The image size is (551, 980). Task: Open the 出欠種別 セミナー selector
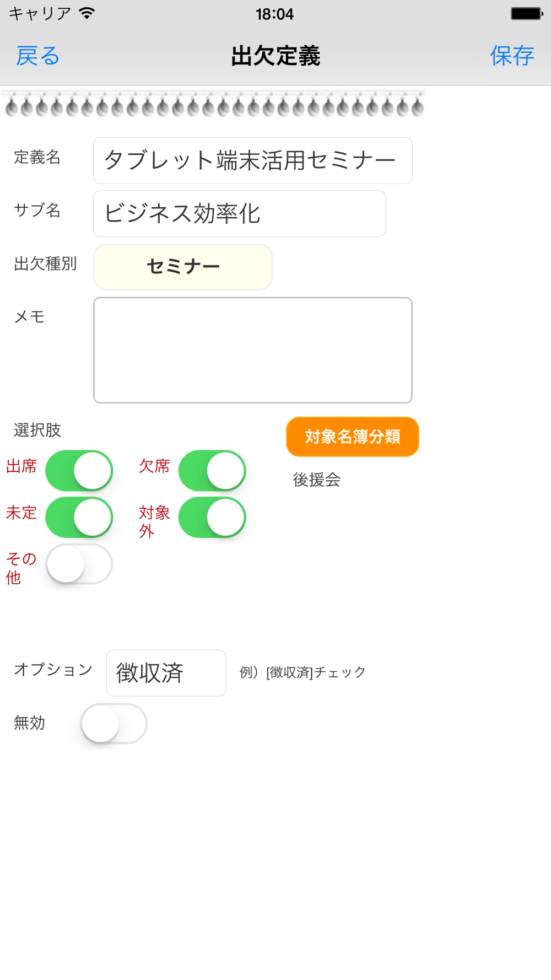pos(183,267)
